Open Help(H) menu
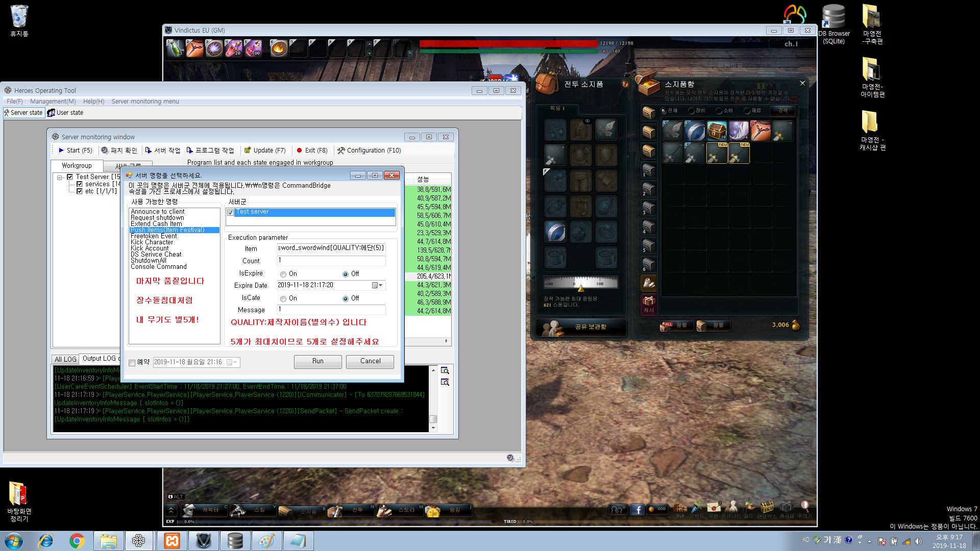980x551 pixels. [93, 102]
